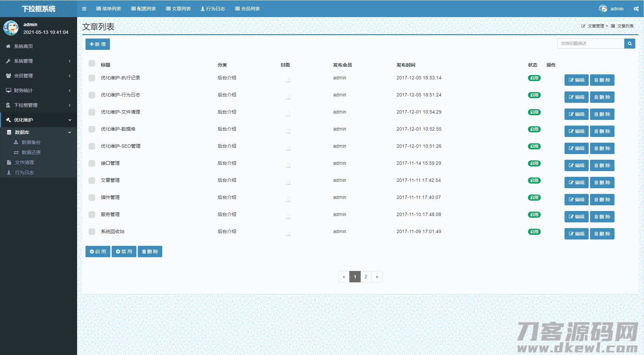Tick the select-all checkbox in table header

coord(92,63)
